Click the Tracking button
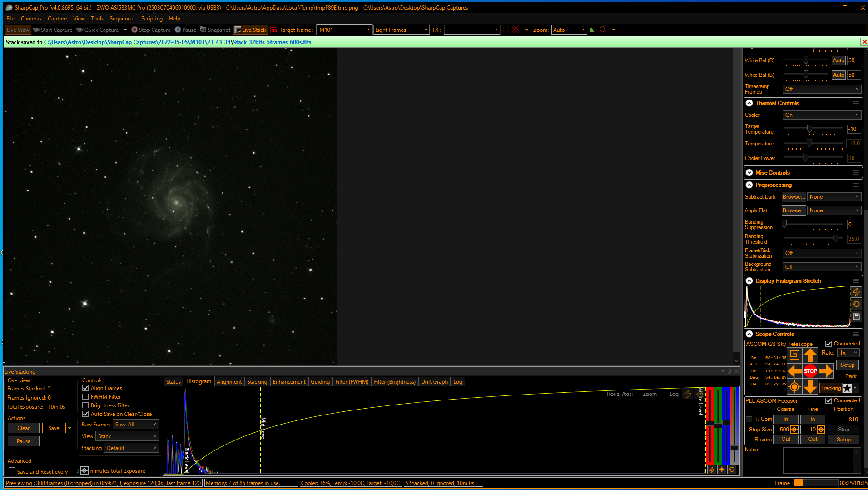This screenshot has width=868, height=490. pos(830,388)
